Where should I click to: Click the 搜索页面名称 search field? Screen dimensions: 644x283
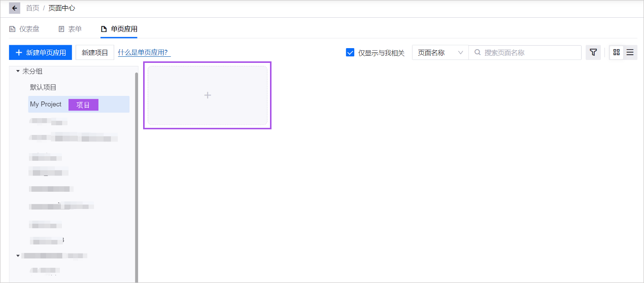[530, 52]
